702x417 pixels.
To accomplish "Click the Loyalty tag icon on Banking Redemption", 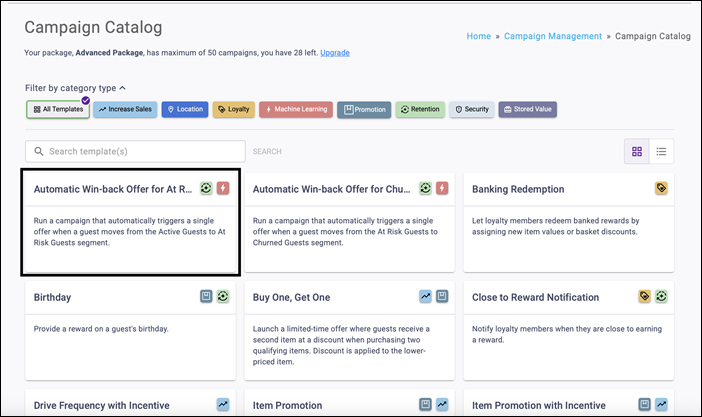I will 661,188.
